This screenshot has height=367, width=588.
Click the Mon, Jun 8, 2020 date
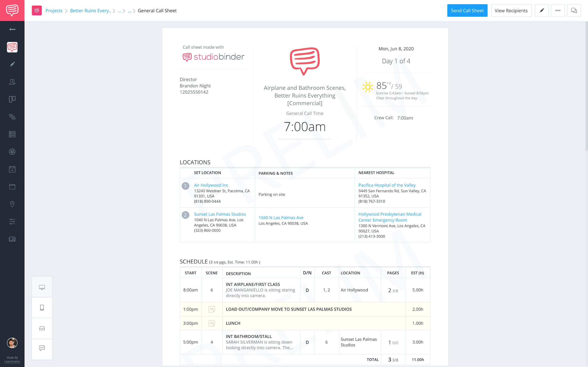pos(396,49)
